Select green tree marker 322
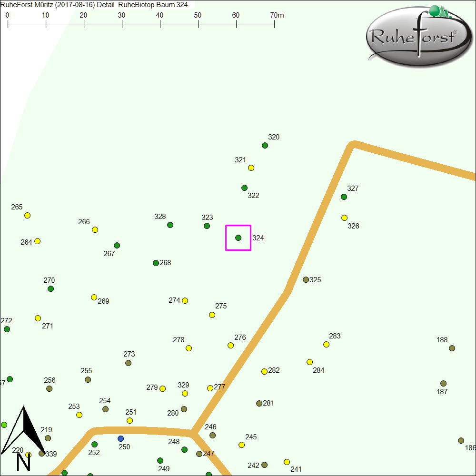This screenshot has width=476, height=476. click(245, 188)
